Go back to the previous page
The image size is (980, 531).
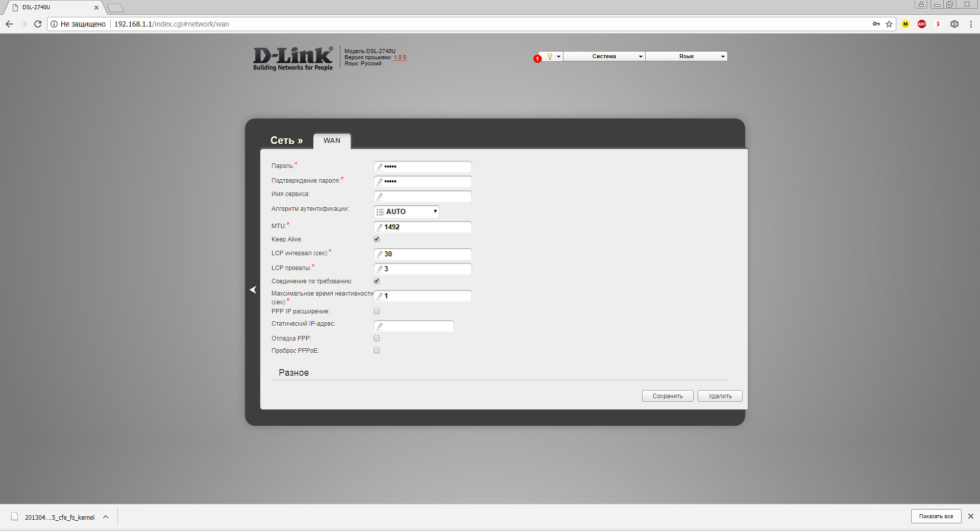click(9, 24)
